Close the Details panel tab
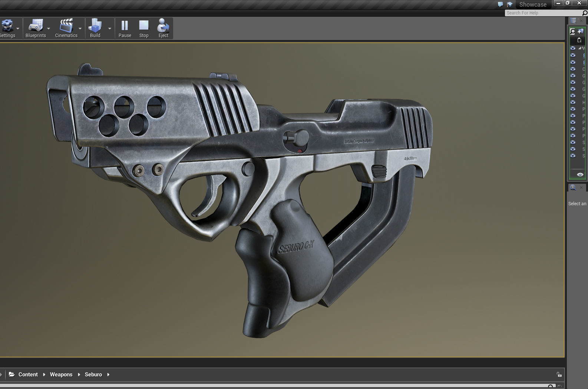588x389 pixels. point(581,187)
